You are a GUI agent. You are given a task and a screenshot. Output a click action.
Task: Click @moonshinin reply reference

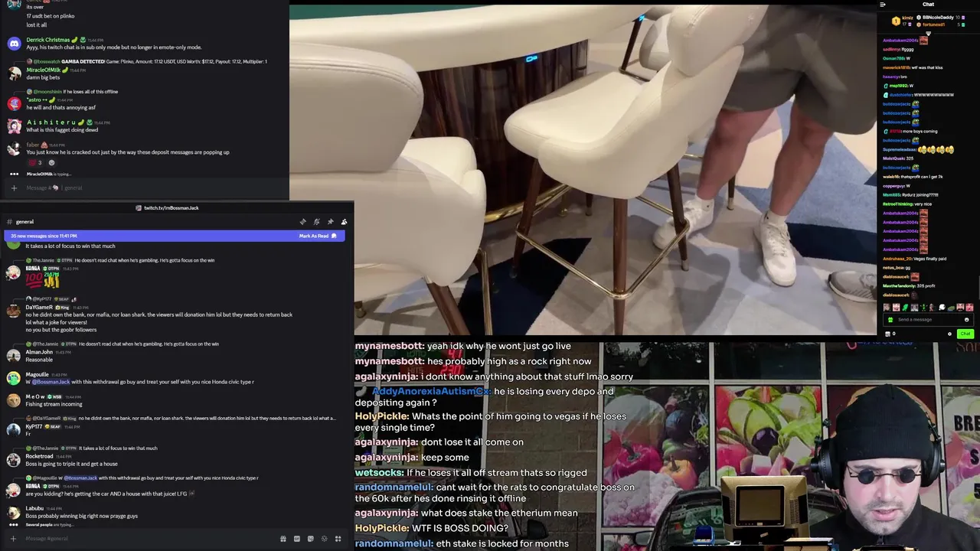click(47, 92)
